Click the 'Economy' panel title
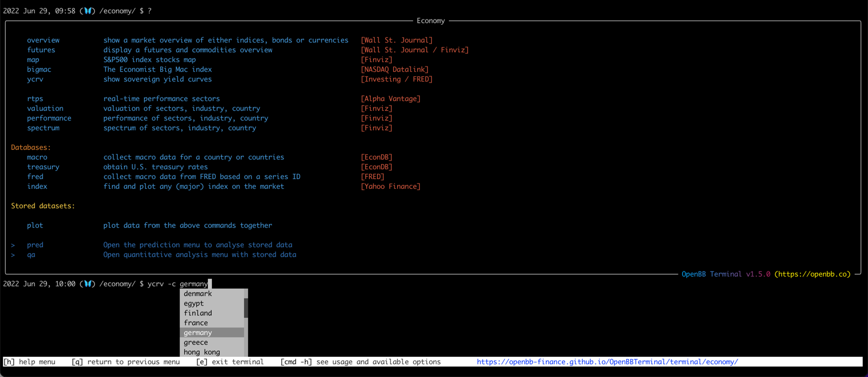The height and width of the screenshot is (377, 868). coord(431,21)
